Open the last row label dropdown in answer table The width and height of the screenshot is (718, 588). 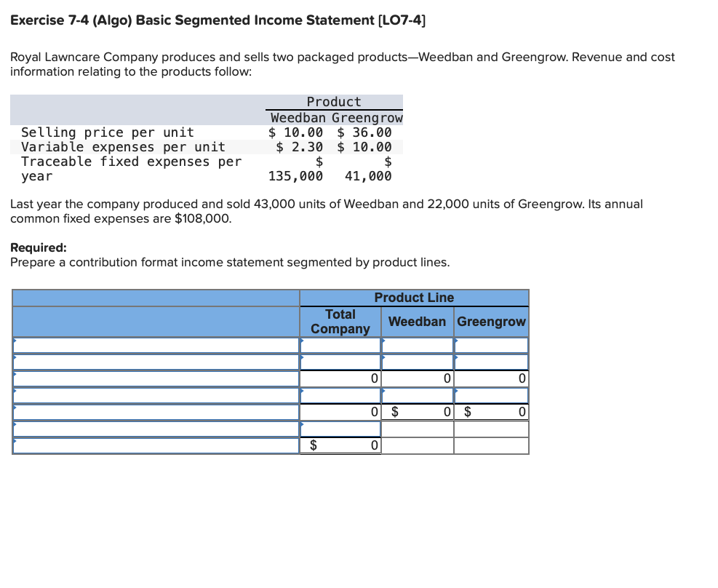[x=156, y=445]
